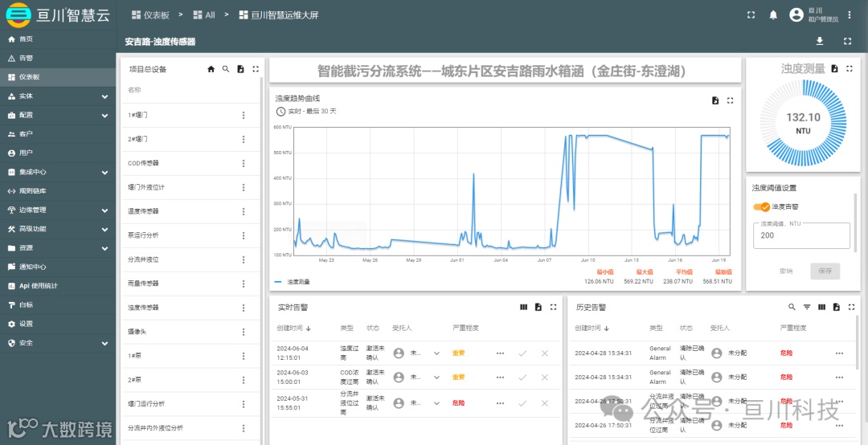Image resolution: width=868 pixels, height=445 pixels.
Task: Export the 浊度测量 gauge data
Action: click(835, 68)
